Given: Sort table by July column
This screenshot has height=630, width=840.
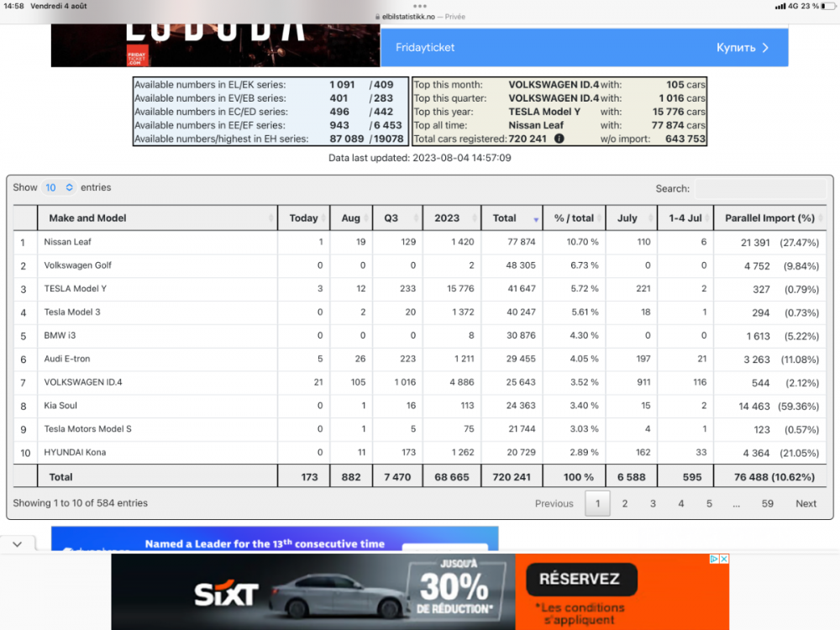Looking at the screenshot, I should (631, 218).
